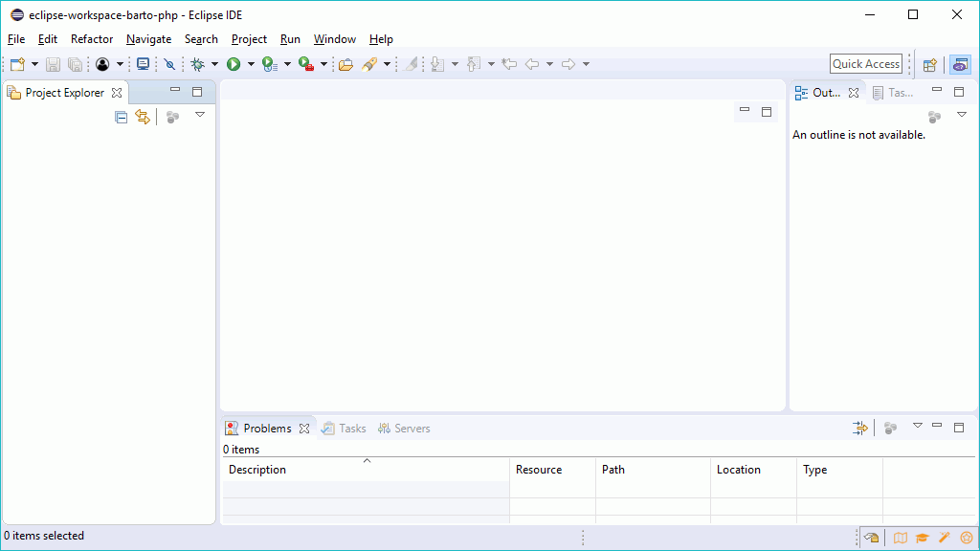Toggle the PHP perspective button
Image resolution: width=980 pixels, height=551 pixels.
pos(961,64)
